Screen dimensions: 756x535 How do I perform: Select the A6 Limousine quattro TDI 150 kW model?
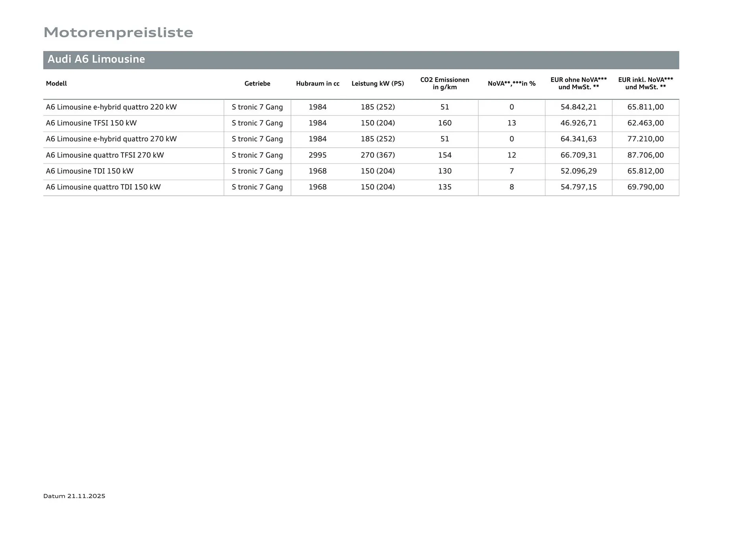coord(103,187)
